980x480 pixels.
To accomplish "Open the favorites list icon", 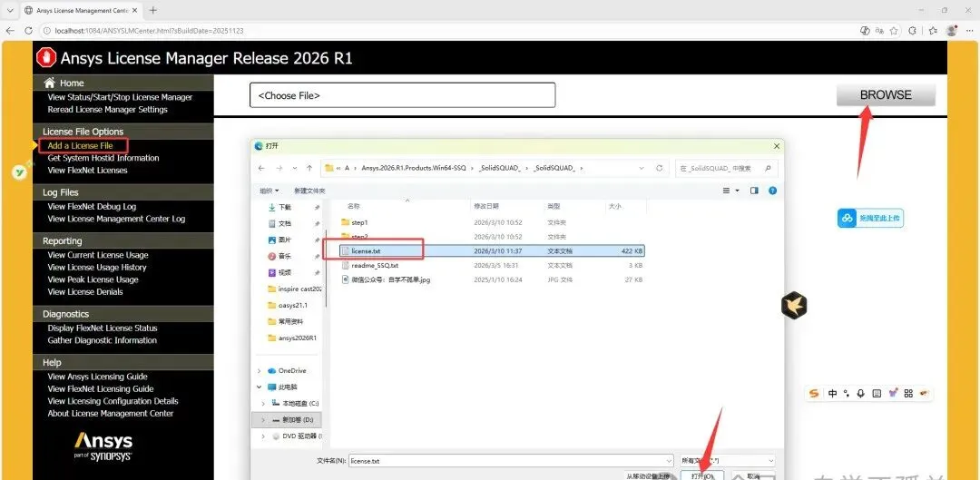I will click(x=933, y=31).
